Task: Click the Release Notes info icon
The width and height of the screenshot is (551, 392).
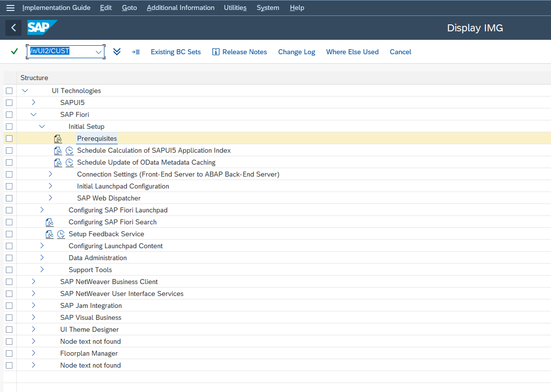Action: pyautogui.click(x=216, y=52)
